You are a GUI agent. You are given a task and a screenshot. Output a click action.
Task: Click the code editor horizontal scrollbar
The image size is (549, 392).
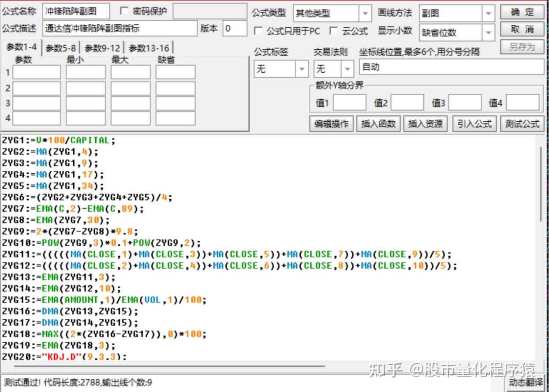click(170, 366)
